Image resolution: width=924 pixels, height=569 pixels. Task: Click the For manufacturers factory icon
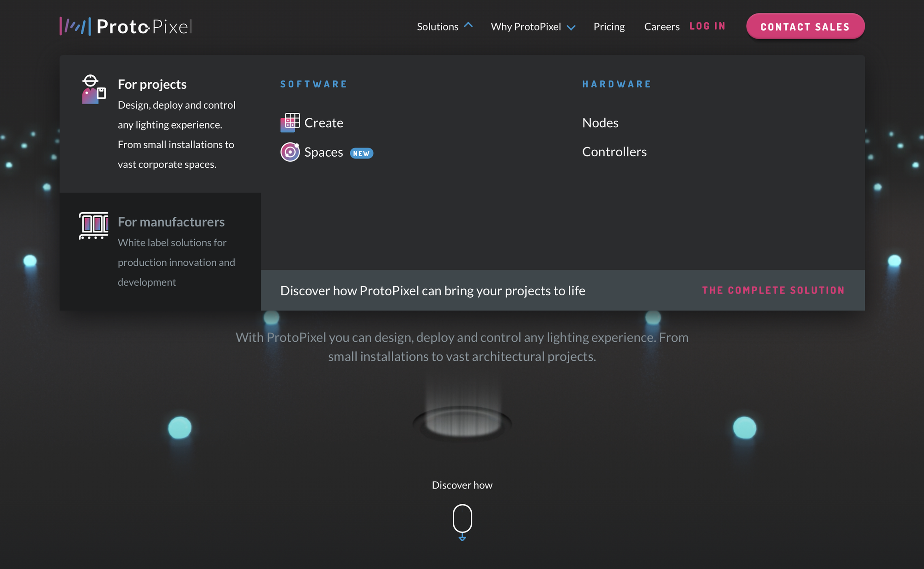point(94,226)
